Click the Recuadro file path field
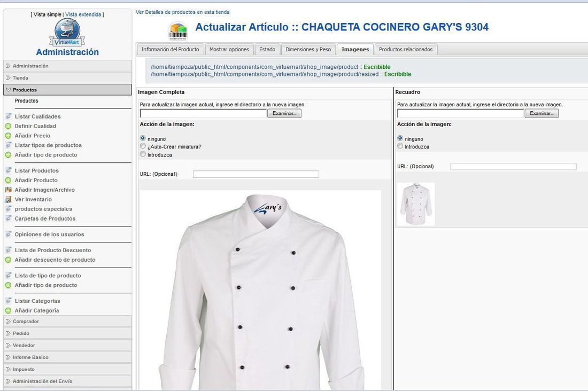 tap(460, 113)
